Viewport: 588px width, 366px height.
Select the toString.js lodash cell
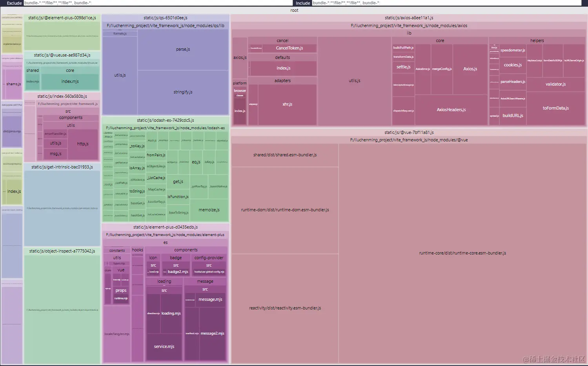[x=137, y=192]
